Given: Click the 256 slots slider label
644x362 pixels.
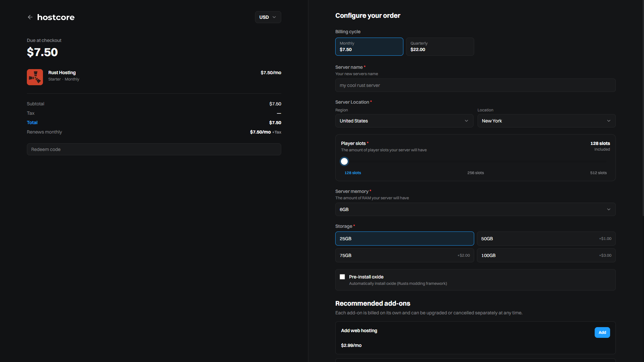Looking at the screenshot, I should click(476, 173).
